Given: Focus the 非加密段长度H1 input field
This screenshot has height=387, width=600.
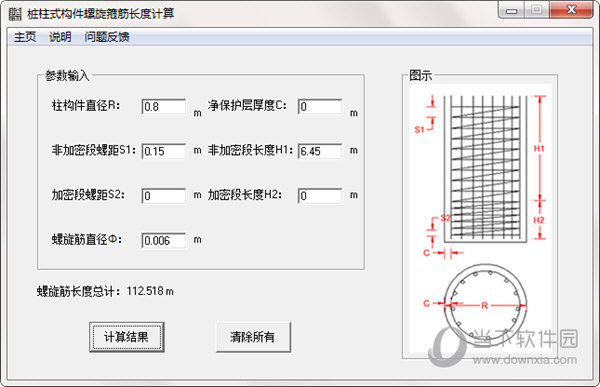Looking at the screenshot, I should pos(320,151).
